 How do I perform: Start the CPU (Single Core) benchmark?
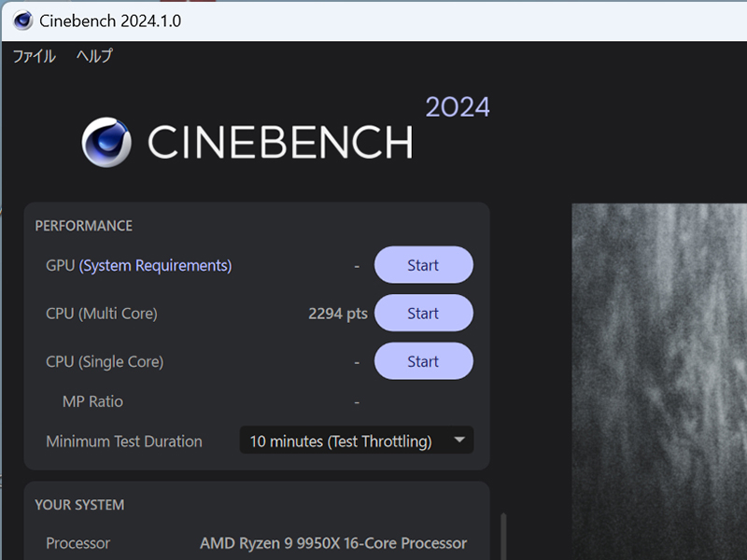tap(424, 361)
